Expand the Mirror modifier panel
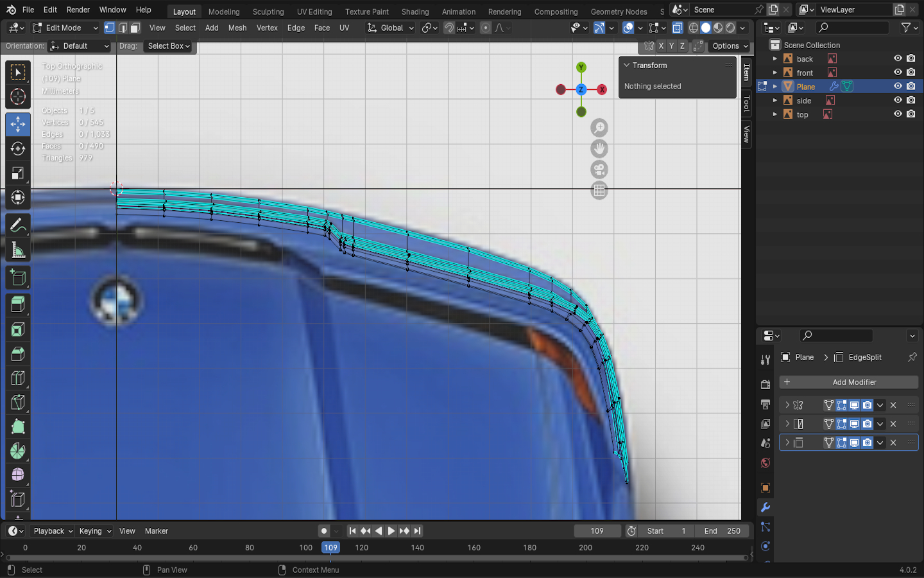Image resolution: width=924 pixels, height=578 pixels. (787, 405)
